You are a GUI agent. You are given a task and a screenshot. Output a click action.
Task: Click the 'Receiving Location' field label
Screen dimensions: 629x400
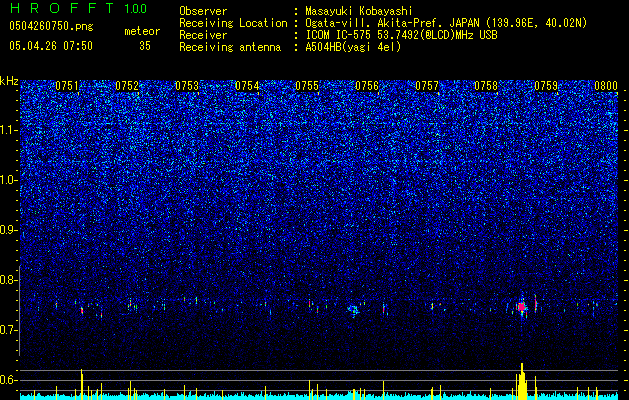point(233,23)
